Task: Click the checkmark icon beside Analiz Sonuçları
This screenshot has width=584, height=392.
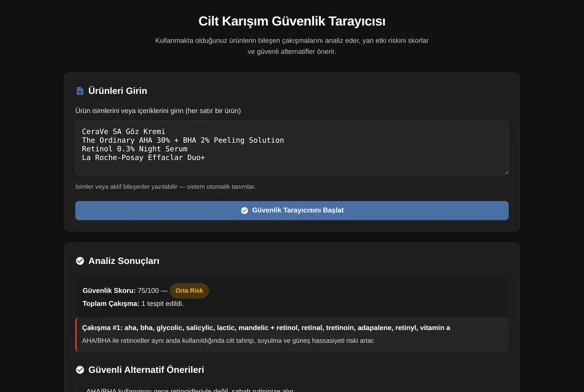Action: [80, 261]
